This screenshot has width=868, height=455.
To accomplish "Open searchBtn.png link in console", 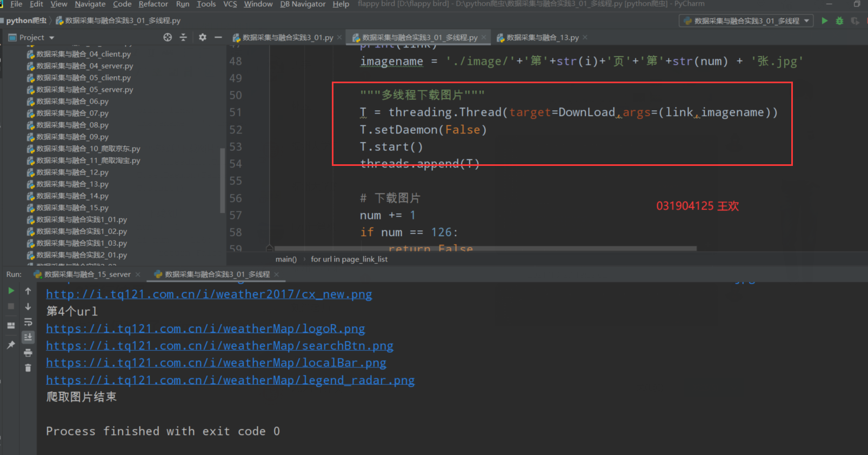I will point(219,346).
